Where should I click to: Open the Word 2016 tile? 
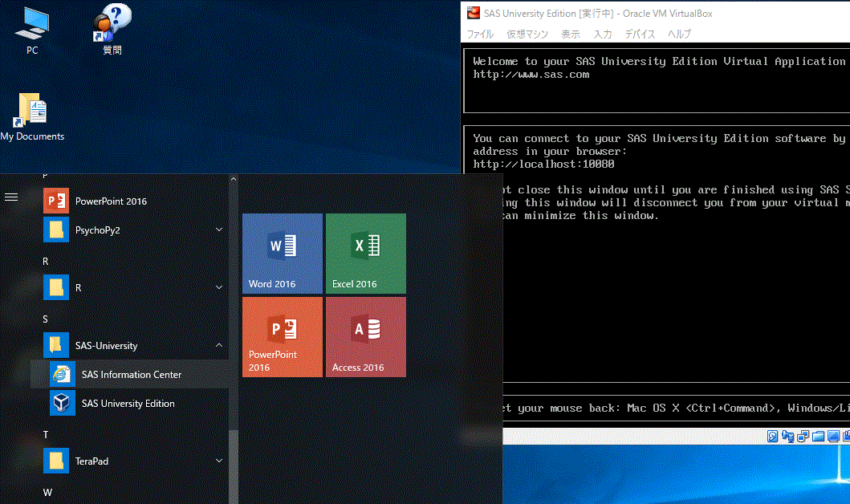point(283,254)
